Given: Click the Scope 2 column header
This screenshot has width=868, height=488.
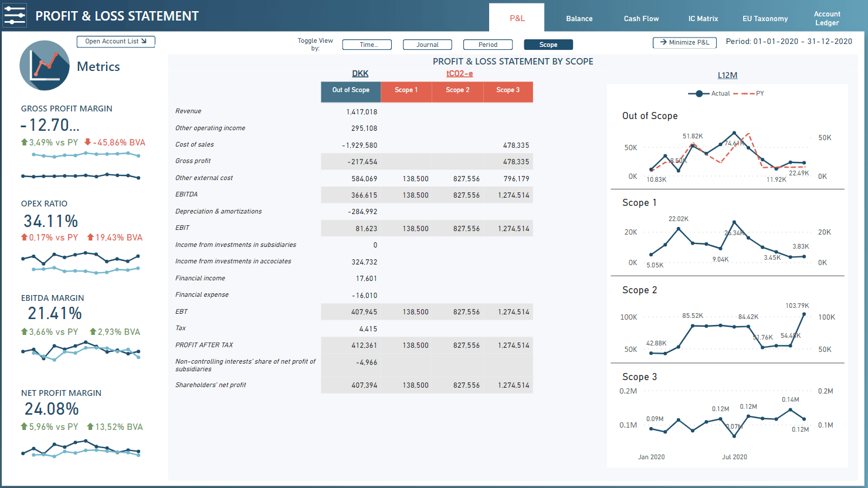Looking at the screenshot, I should point(457,90).
